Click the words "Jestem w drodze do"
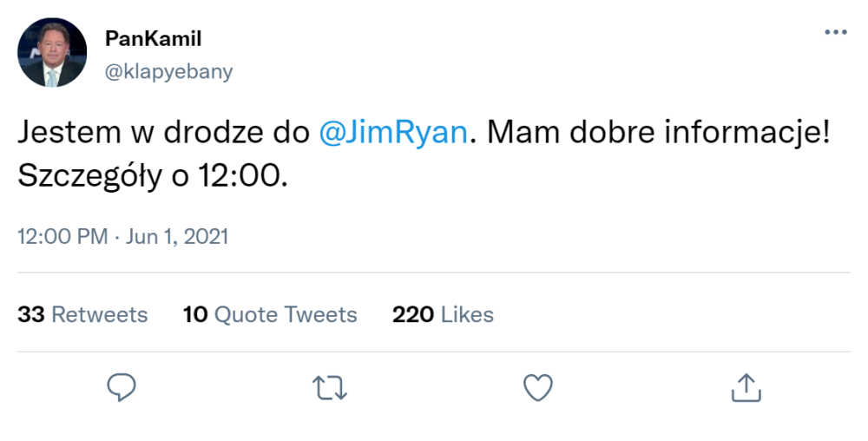Viewport: 868px width, 441px height. 163,133
